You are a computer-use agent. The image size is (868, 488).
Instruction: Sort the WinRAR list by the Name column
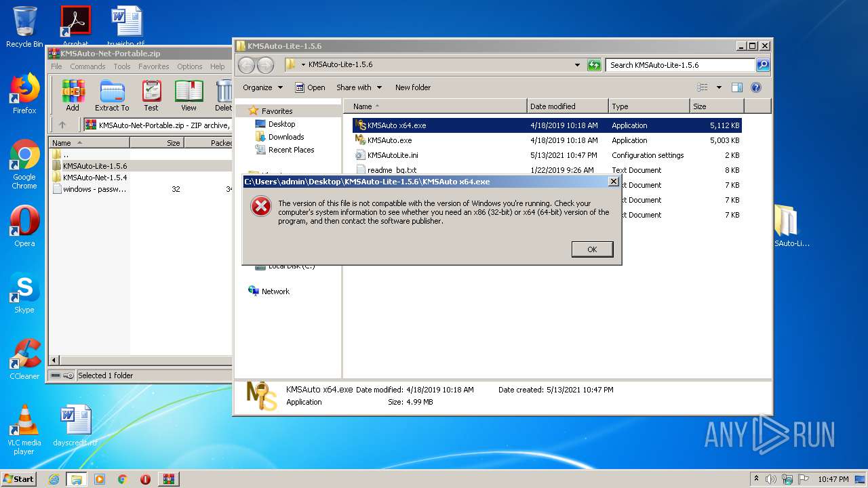pos(89,143)
